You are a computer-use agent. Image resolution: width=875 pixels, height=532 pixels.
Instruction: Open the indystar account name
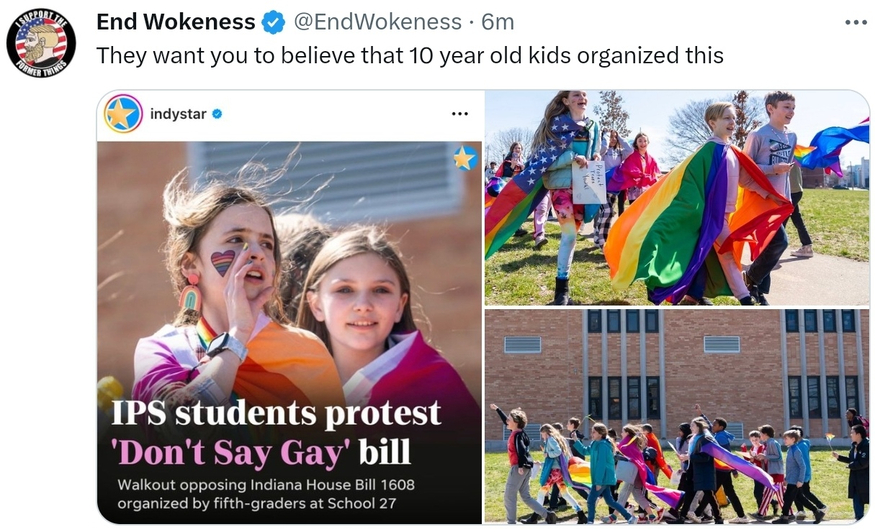tap(178, 114)
